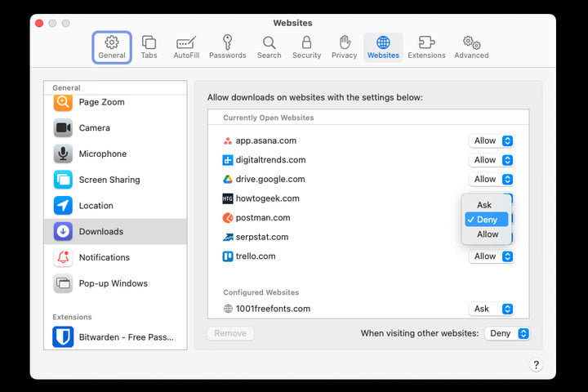Click the digitaltrends.com favicon
Image resolution: width=588 pixels, height=392 pixels.
pos(228,160)
